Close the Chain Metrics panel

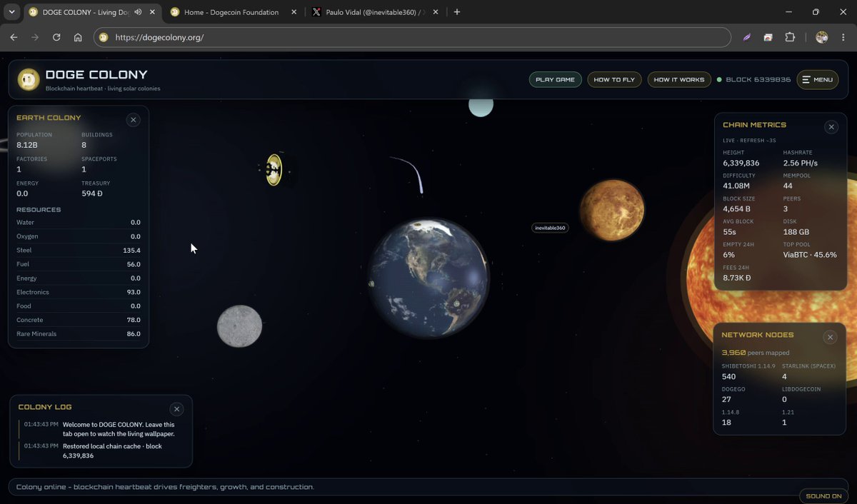click(x=831, y=127)
